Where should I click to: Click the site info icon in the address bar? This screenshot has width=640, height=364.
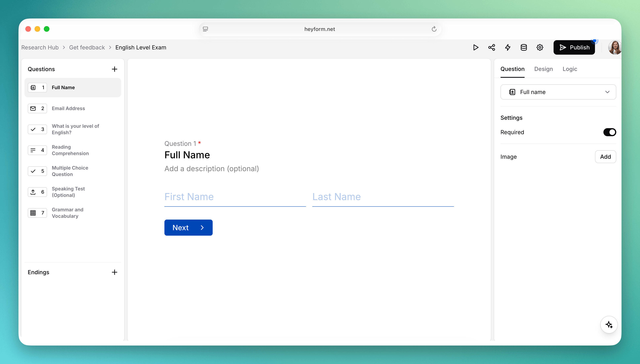pos(205,29)
